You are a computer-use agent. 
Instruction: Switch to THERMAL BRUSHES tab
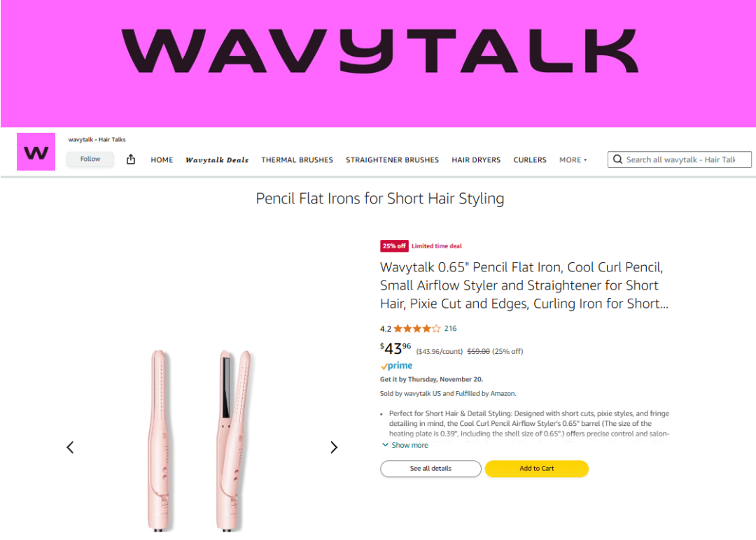(297, 160)
